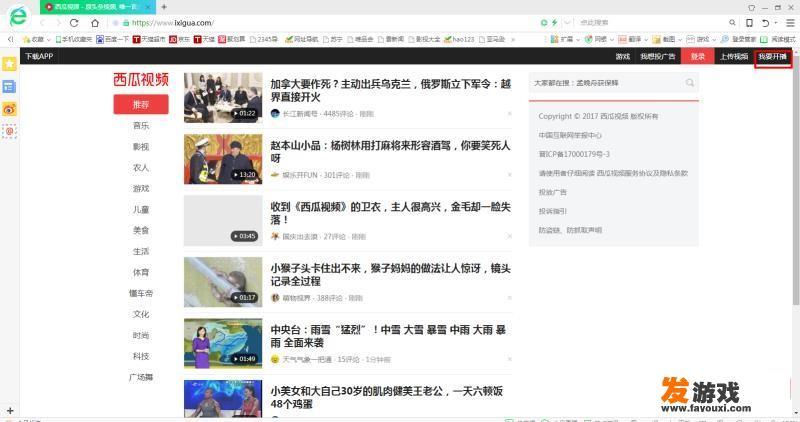Click the 西瓜视频 red logo
Image resolution: width=800 pixels, height=422 pixels.
tap(141, 79)
